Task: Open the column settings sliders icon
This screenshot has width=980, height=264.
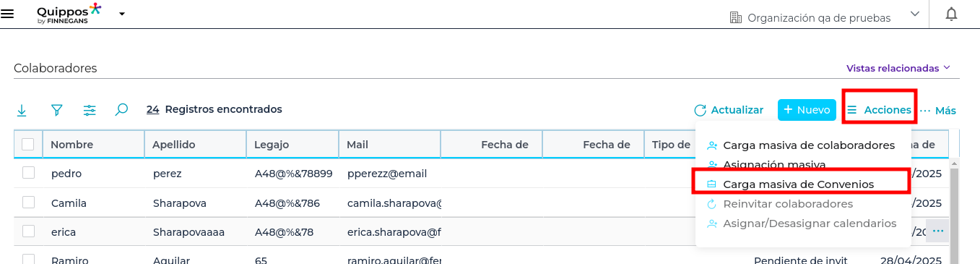Action: pyautogui.click(x=90, y=110)
